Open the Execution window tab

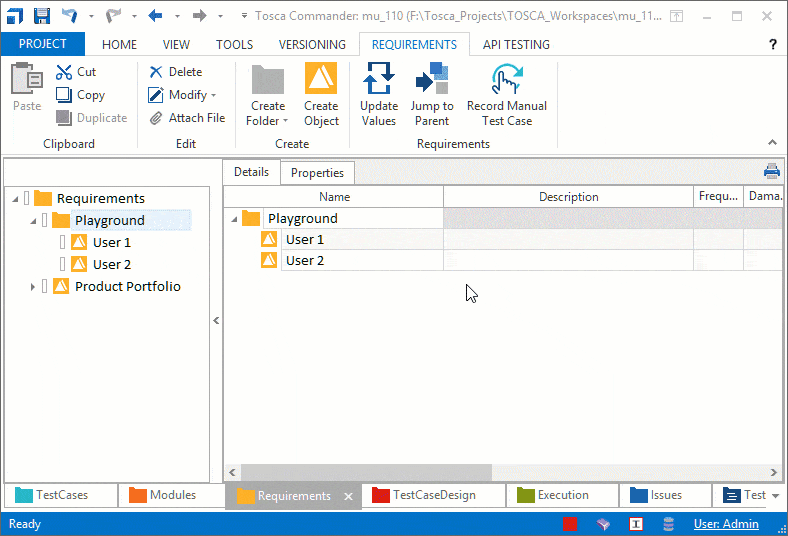pos(563,495)
